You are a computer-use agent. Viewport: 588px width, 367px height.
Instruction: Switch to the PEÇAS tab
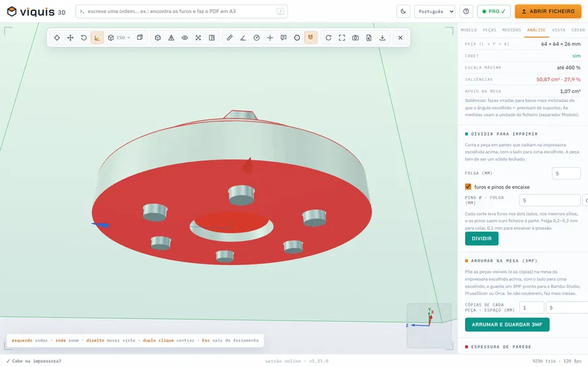489,30
